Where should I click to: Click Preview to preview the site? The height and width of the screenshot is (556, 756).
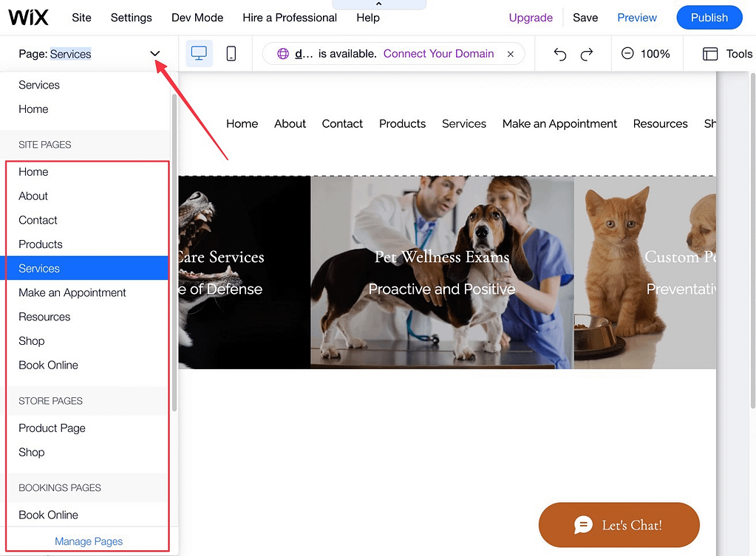637,18
